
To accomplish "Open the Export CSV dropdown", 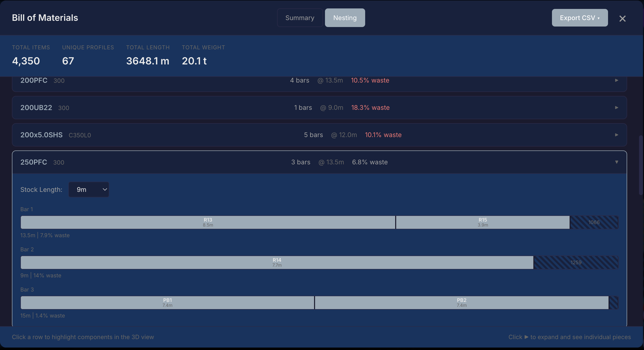I will (x=580, y=18).
